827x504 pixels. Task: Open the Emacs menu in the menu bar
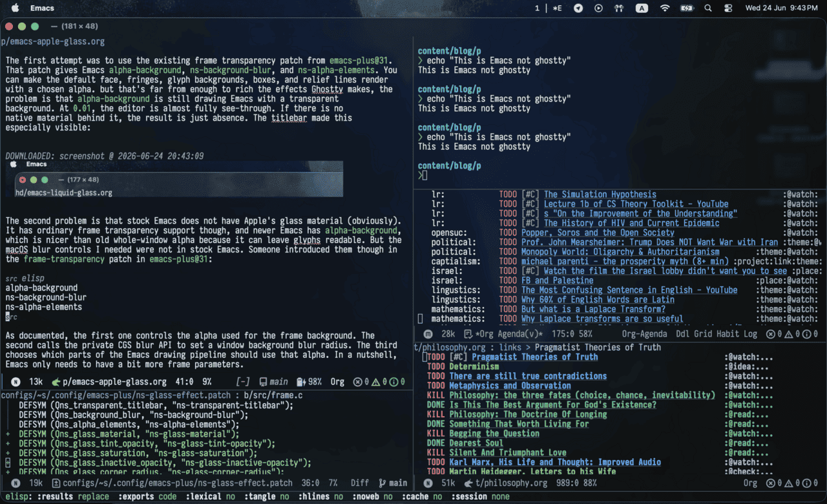click(42, 8)
